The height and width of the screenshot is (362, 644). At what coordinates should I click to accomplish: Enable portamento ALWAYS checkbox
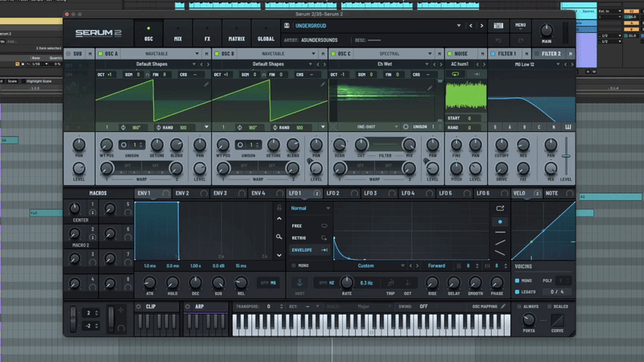(x=519, y=306)
